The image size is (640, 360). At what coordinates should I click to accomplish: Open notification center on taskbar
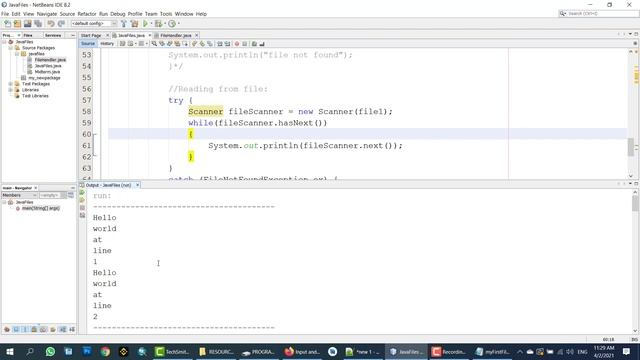tap(626, 351)
